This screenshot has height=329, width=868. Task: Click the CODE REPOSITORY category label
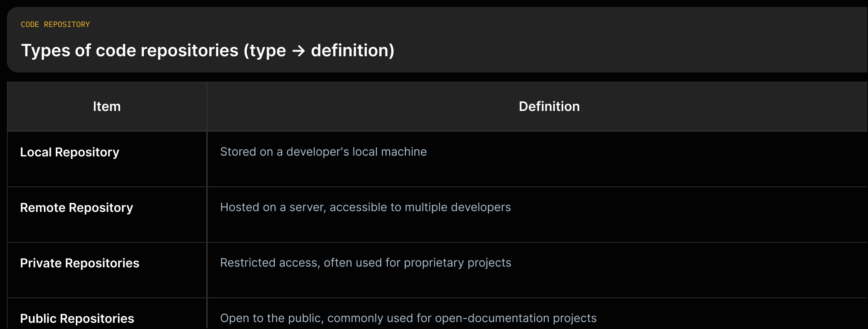[x=55, y=25]
